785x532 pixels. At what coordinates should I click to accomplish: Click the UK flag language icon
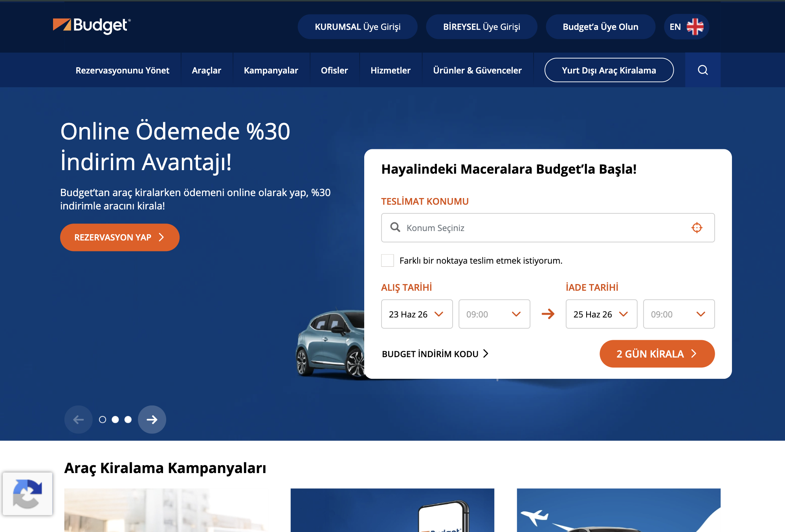[695, 27]
